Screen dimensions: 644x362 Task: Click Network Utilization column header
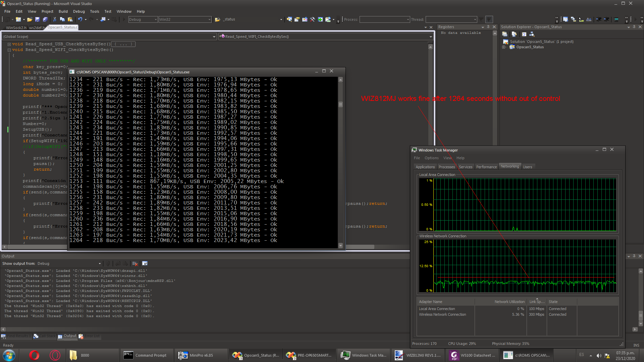(x=500, y=302)
